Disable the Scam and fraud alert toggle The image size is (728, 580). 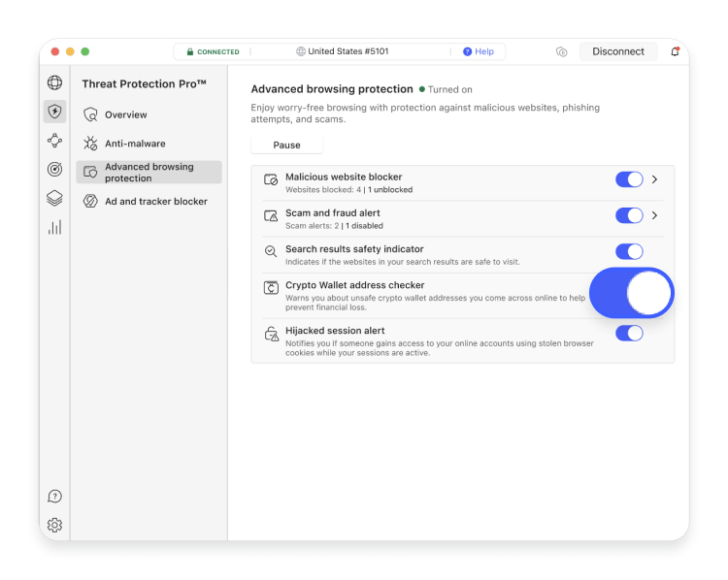tap(629, 215)
